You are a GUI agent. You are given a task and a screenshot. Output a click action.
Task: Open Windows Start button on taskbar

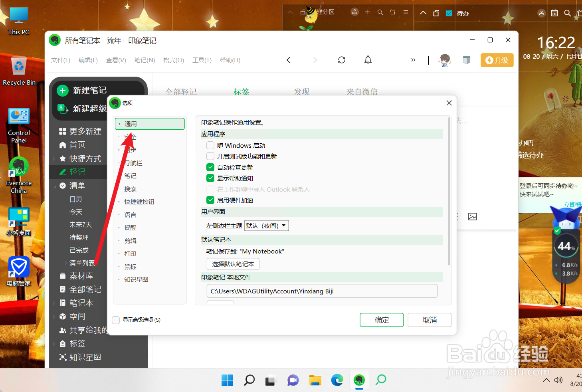(227, 380)
